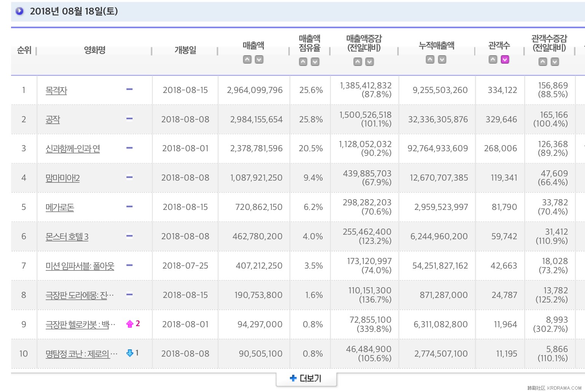Select 목격자 audience count 334,122
The image size is (585, 392).
pos(502,90)
